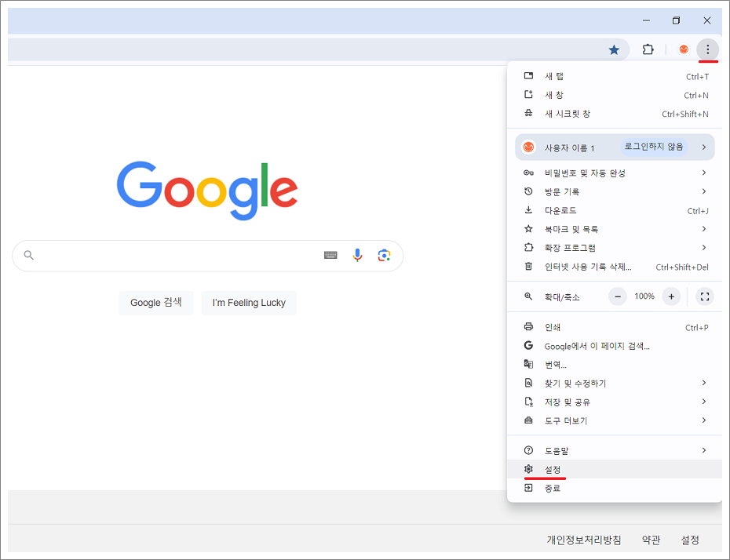730x560 pixels.
Task: Click the find icon beside 찾기 및 수정하기
Action: pyautogui.click(x=528, y=382)
